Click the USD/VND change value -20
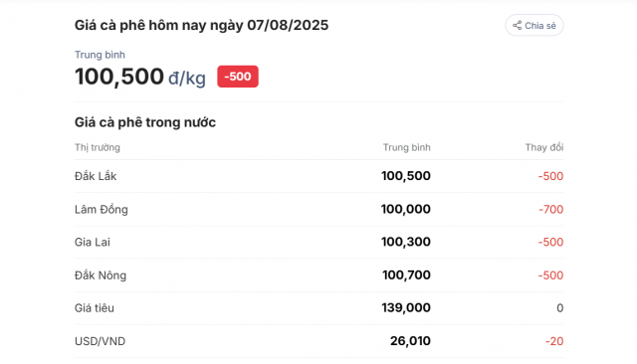 [554, 341]
